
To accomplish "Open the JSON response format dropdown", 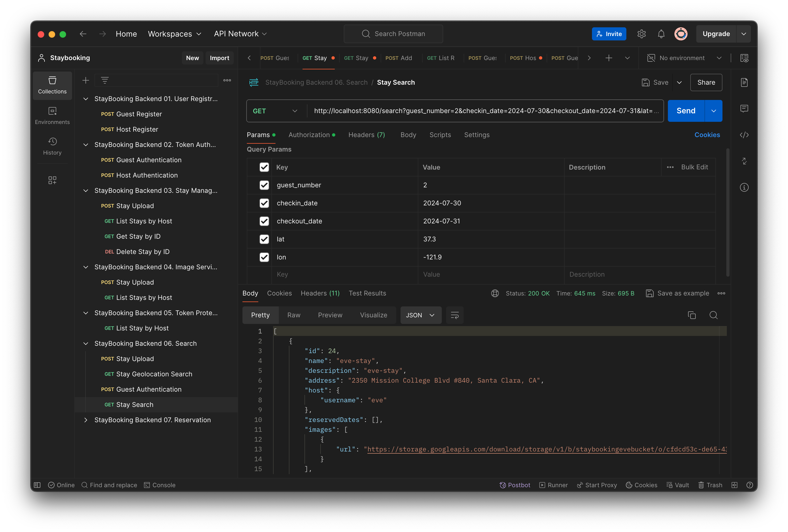I will click(420, 315).
